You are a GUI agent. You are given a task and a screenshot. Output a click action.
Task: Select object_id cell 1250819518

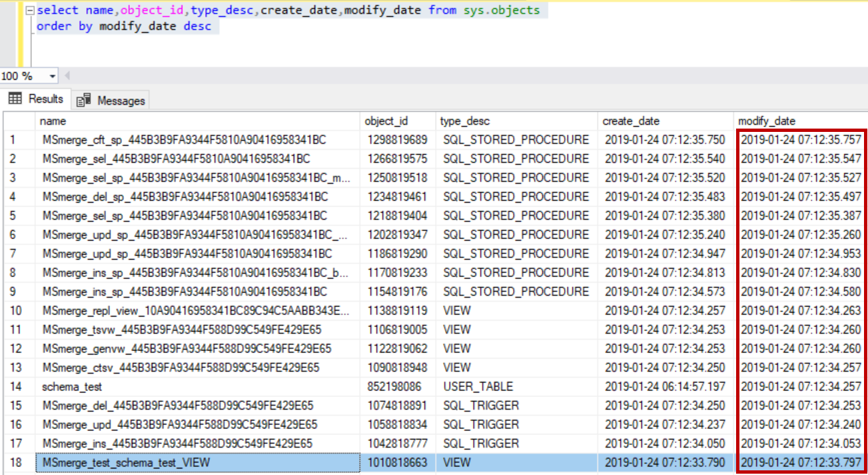(398, 178)
